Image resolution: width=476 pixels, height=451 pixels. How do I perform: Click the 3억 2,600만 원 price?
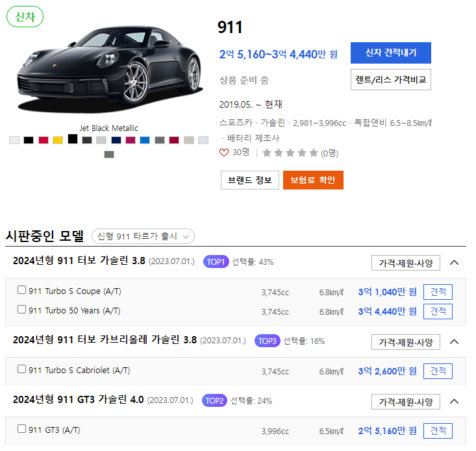click(387, 371)
